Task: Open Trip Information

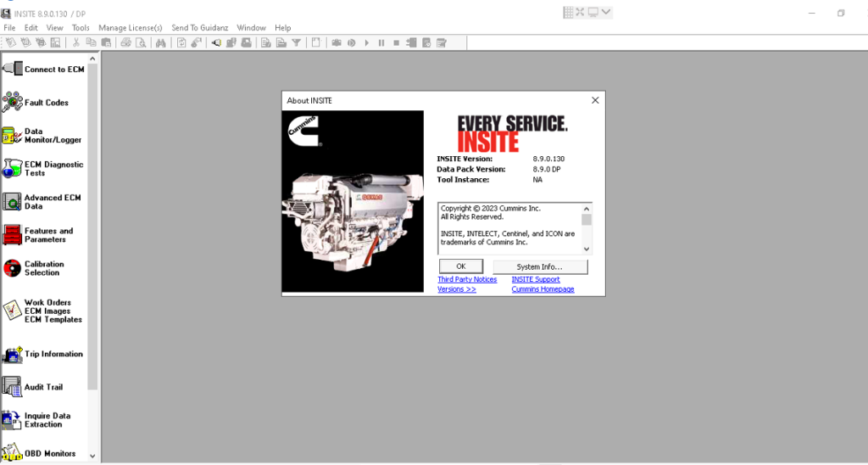Action: (x=13, y=354)
